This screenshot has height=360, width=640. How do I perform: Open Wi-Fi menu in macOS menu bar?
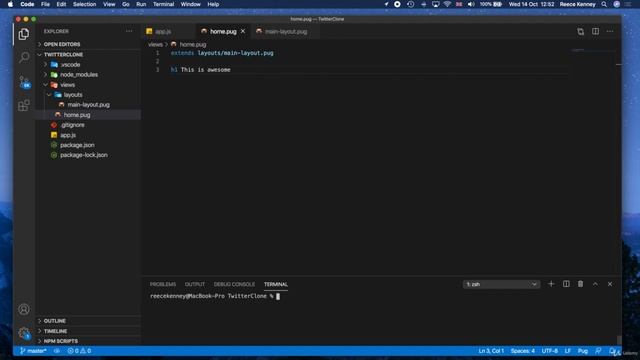click(x=447, y=4)
